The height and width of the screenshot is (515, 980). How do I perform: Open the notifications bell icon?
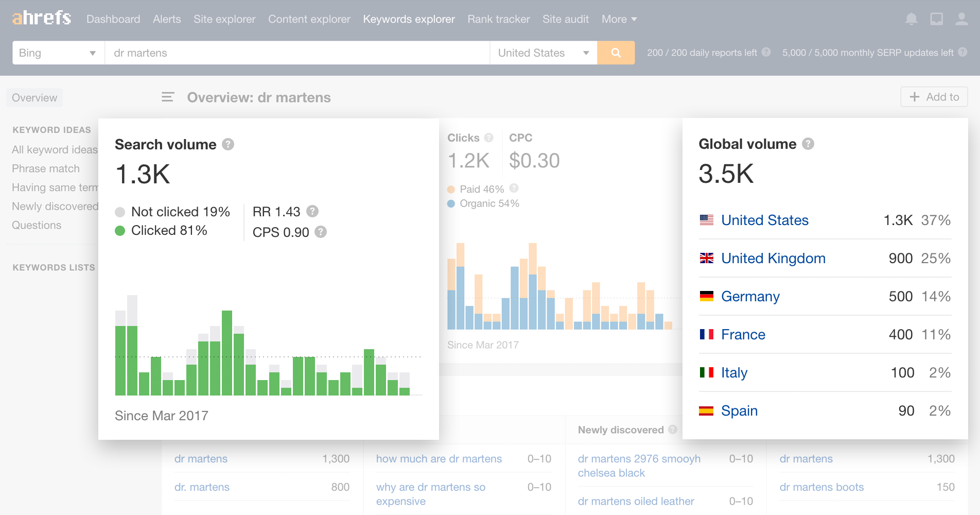[x=911, y=19]
